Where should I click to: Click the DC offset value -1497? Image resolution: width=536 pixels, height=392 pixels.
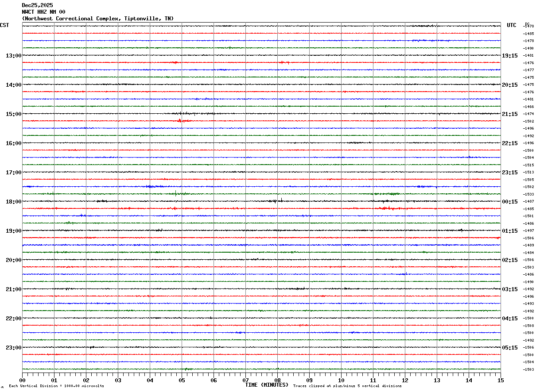(x=528, y=231)
